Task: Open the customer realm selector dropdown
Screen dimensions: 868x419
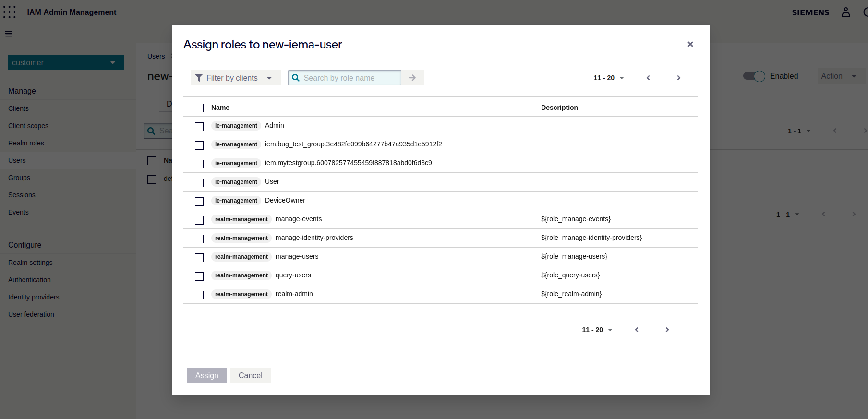Action: click(66, 62)
